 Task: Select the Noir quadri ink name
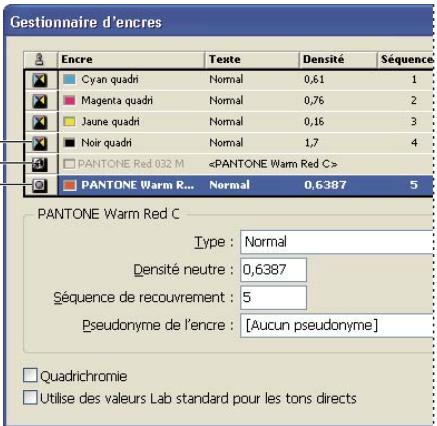tap(107, 143)
